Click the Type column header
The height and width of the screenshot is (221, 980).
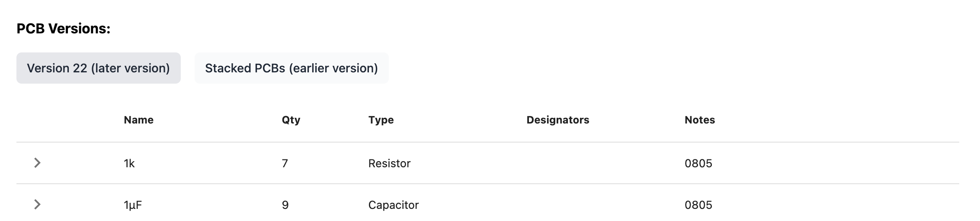381,120
